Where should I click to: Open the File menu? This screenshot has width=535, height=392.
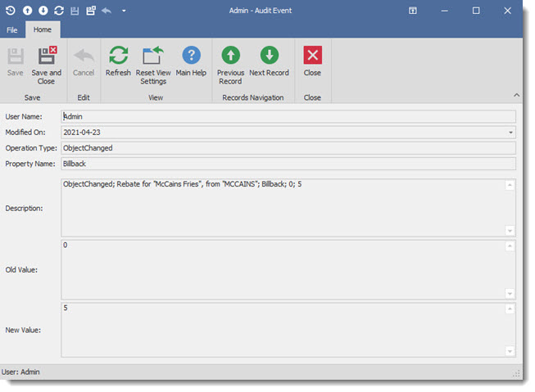click(12, 30)
